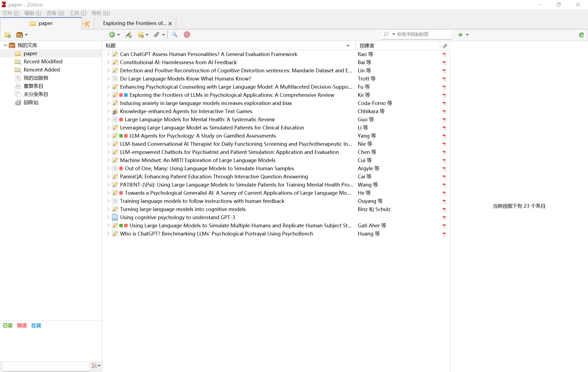Open the 回收站 trash folder
588x372 pixels.
tap(31, 102)
